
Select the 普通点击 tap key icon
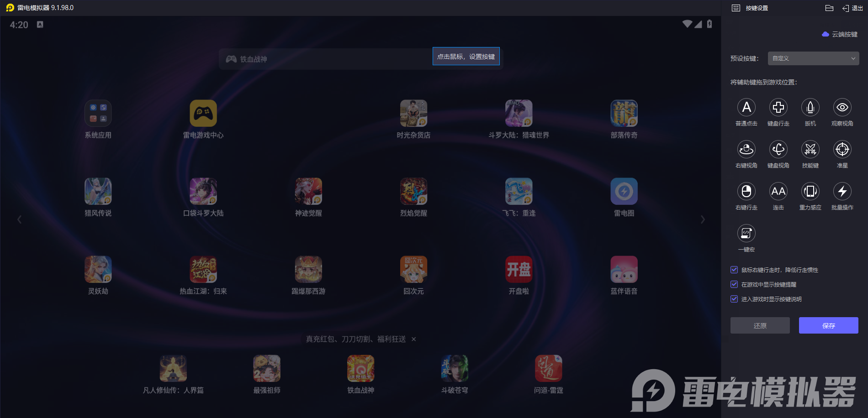746,107
